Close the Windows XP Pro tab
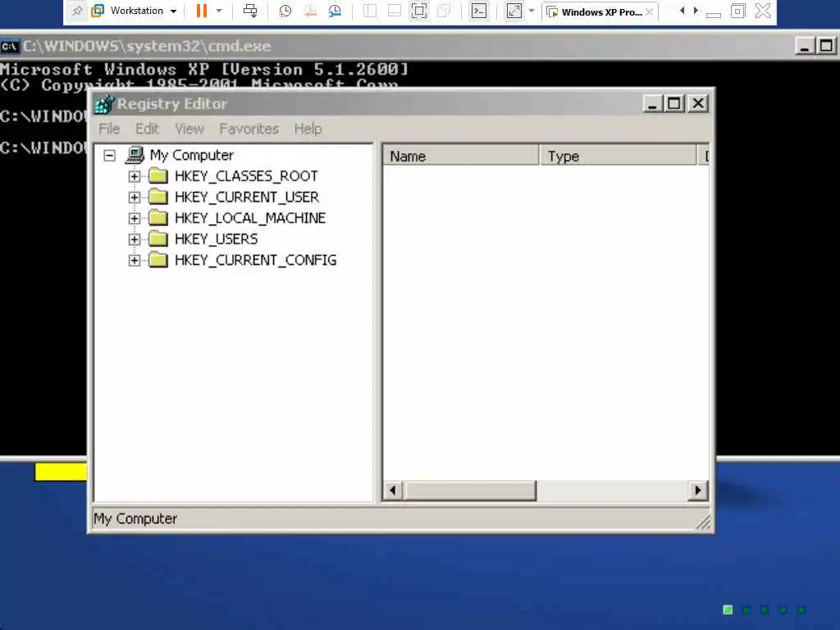840x630 pixels. 650,11
